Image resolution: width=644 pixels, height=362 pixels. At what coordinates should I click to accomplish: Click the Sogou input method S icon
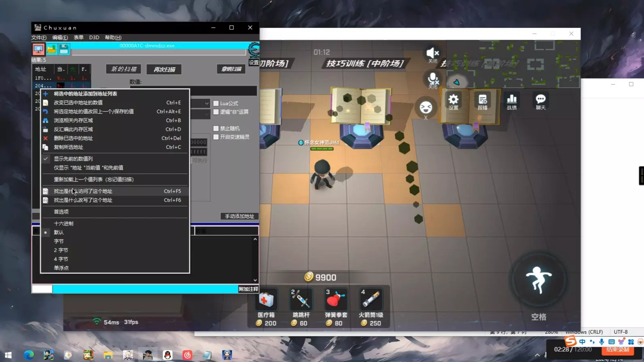point(570,341)
